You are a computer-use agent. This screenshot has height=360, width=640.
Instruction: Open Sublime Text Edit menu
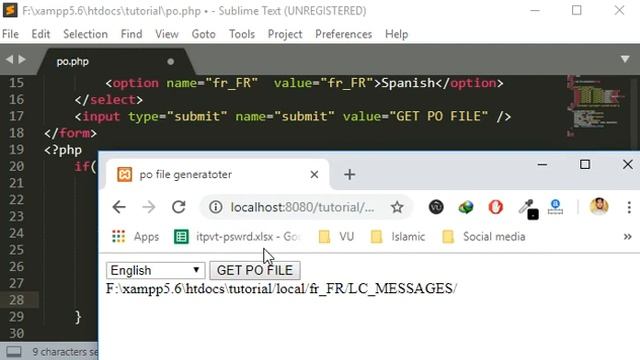41,34
